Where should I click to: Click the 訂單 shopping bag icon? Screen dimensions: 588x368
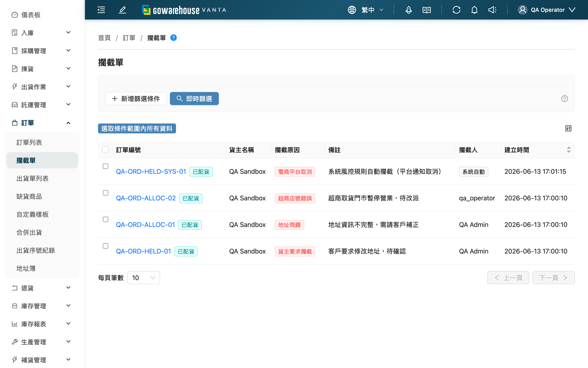[x=15, y=123]
